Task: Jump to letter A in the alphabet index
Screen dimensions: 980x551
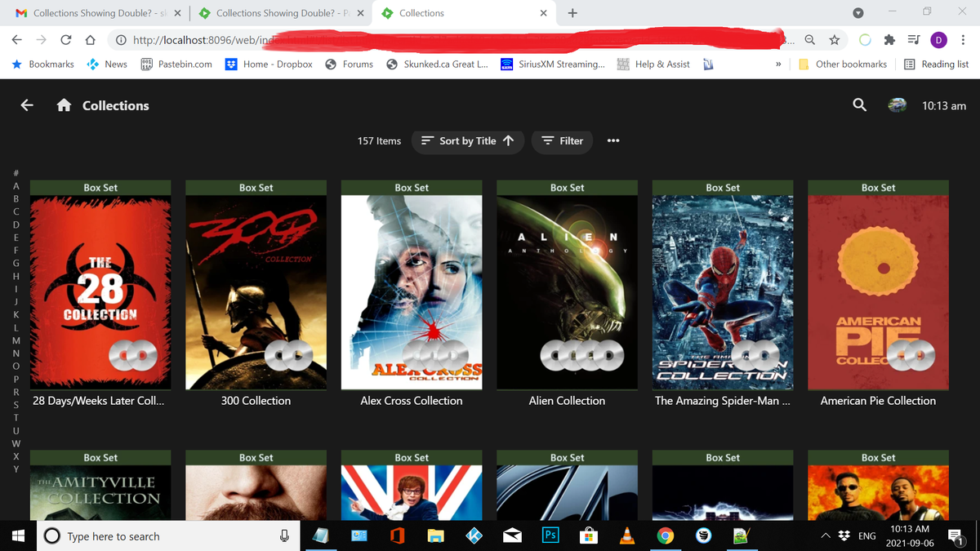Action: coord(16,185)
